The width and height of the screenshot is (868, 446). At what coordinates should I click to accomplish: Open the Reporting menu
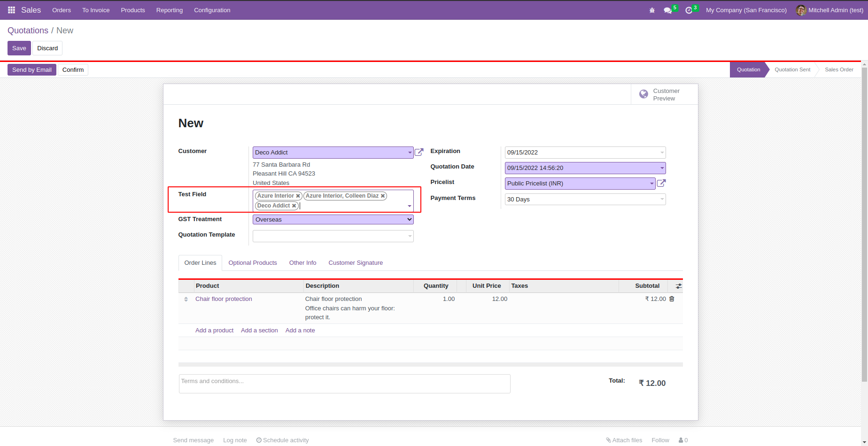[169, 10]
